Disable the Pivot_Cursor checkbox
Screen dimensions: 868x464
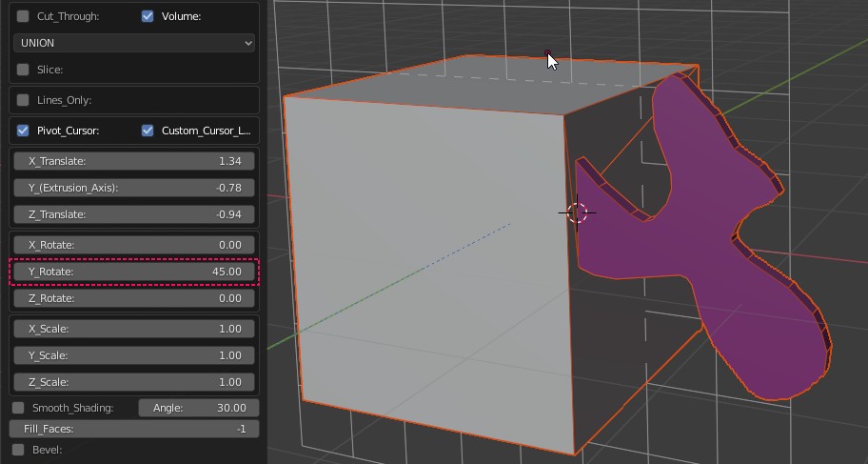pyautogui.click(x=23, y=131)
